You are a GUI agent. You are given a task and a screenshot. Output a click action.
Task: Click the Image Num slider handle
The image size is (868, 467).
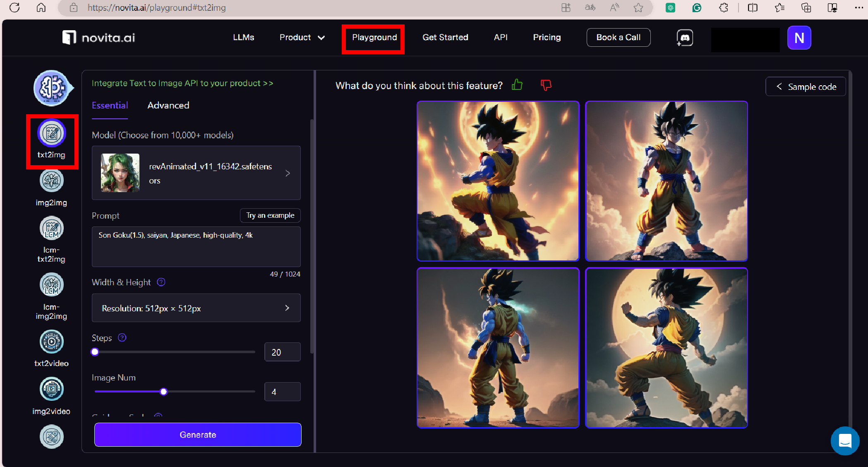(x=164, y=392)
